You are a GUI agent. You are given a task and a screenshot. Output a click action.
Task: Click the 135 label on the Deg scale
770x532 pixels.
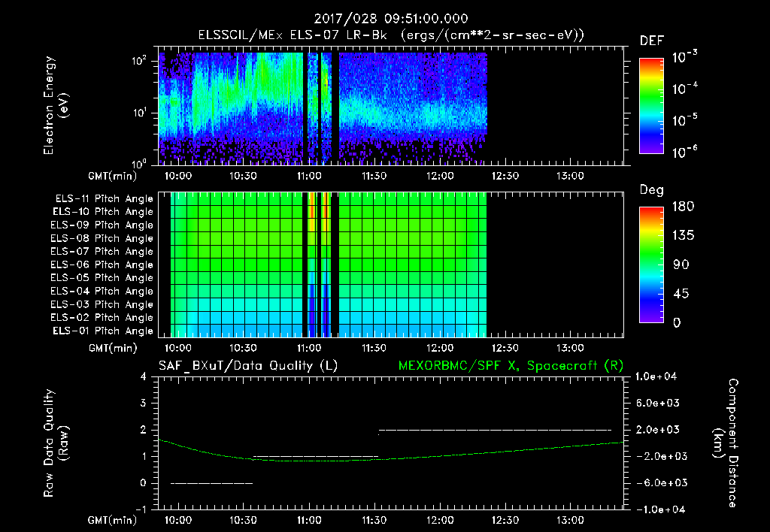684,236
